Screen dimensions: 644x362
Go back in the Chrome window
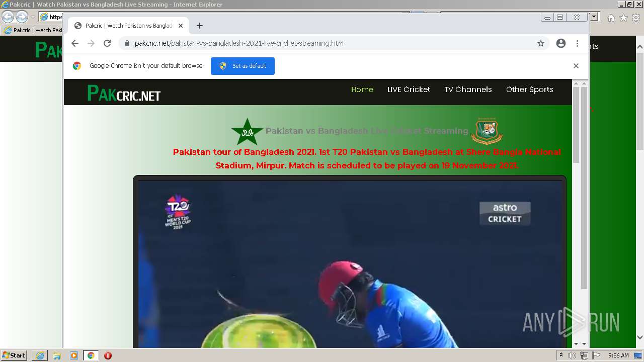pos(75,43)
